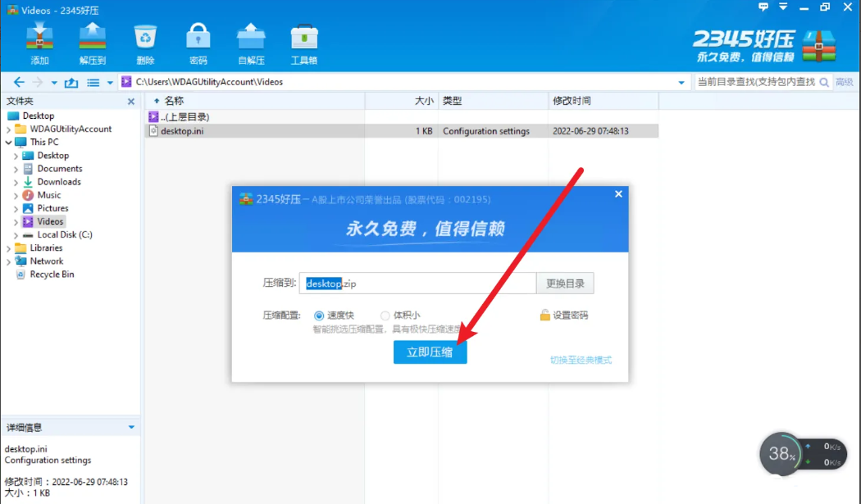Click the 38% circular progress indicator
The width and height of the screenshot is (861, 504).
[x=780, y=454]
